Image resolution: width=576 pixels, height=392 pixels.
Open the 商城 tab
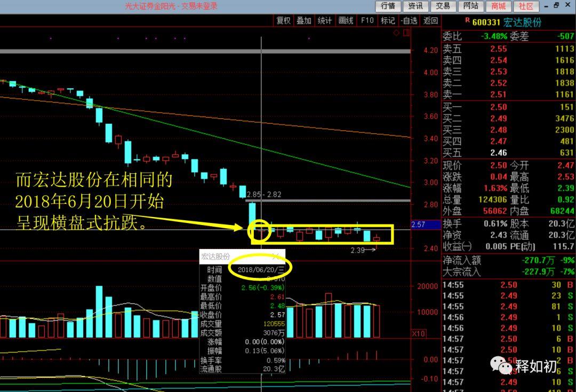click(x=499, y=6)
